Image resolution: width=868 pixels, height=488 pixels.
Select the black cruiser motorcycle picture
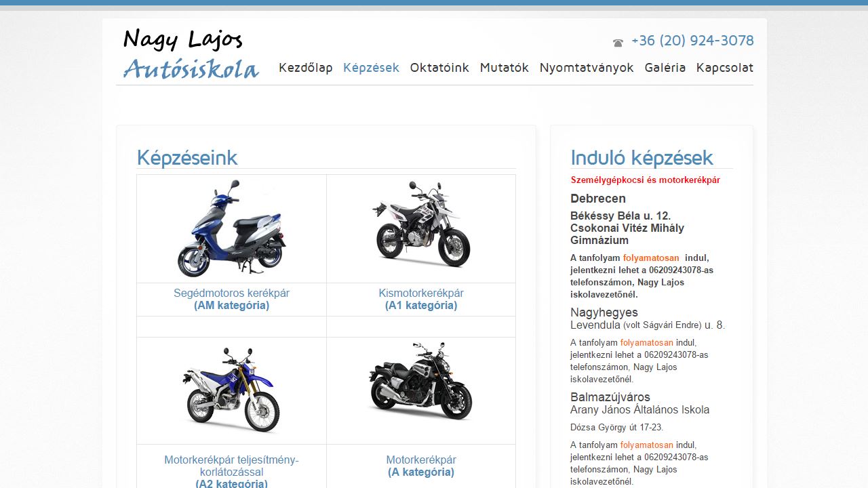421,381
